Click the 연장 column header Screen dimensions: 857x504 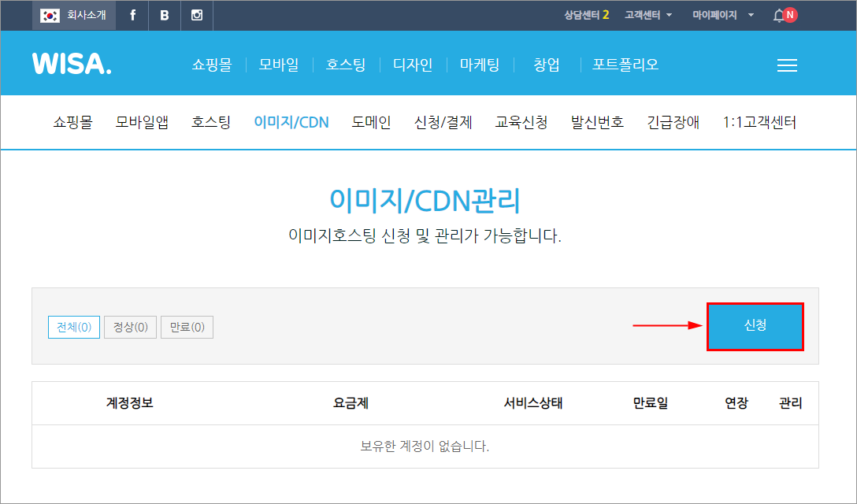(x=736, y=403)
